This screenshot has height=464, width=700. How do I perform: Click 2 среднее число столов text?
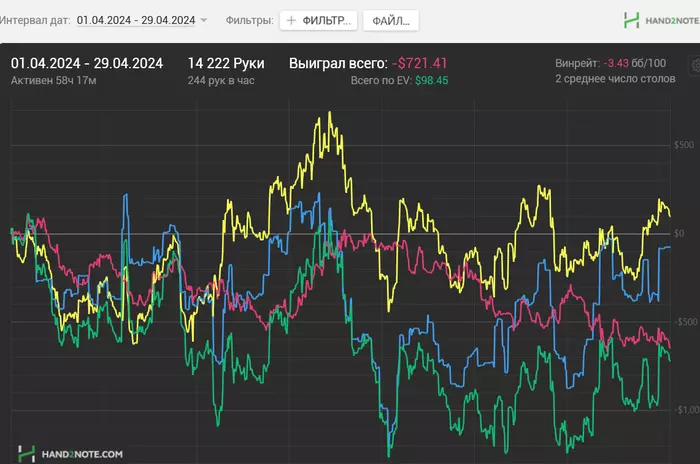tap(615, 79)
